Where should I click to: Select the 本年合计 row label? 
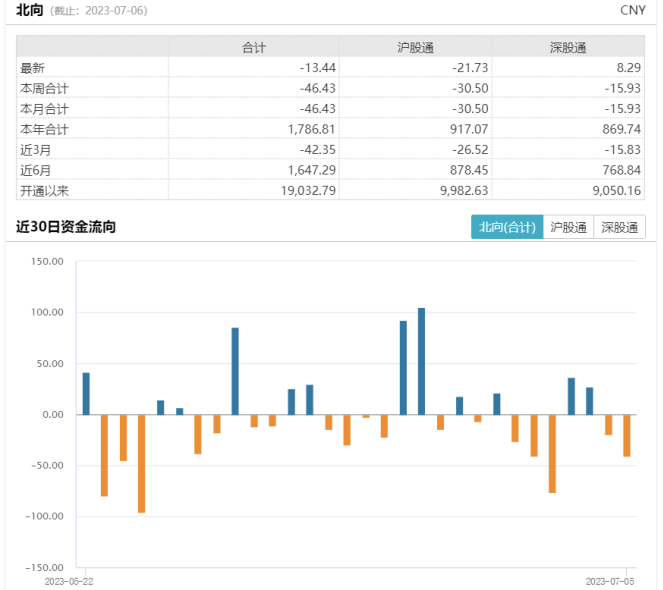[x=44, y=129]
